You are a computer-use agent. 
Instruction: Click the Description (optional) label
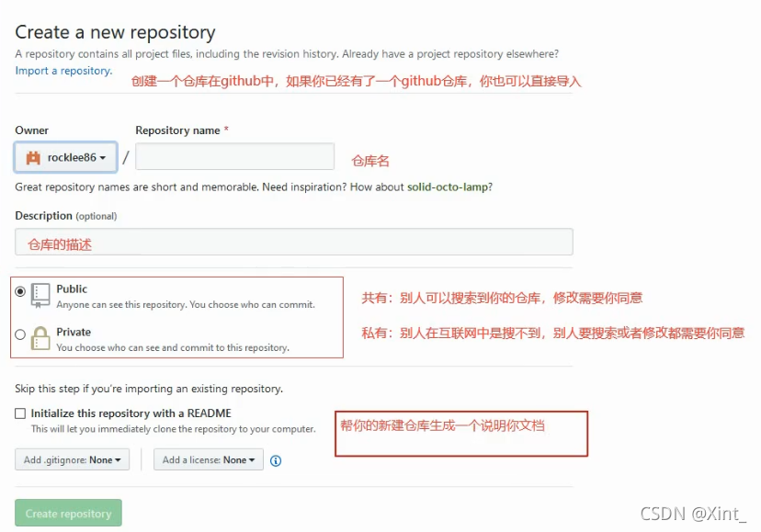click(66, 216)
